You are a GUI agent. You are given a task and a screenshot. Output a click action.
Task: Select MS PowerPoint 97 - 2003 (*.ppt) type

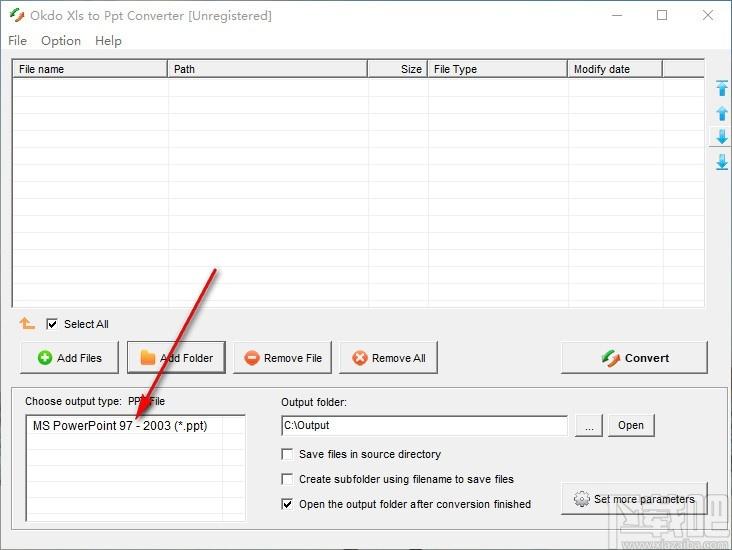(x=120, y=425)
